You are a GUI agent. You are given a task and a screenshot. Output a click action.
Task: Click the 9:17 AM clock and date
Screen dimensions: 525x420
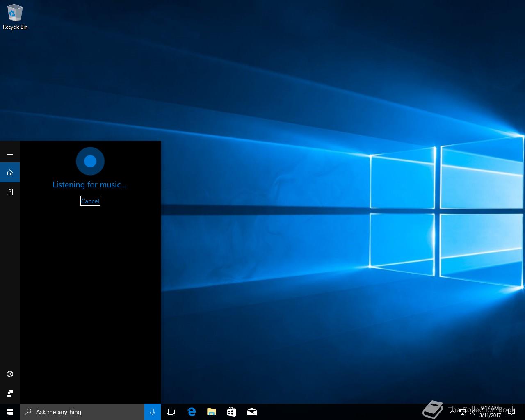tap(490, 412)
